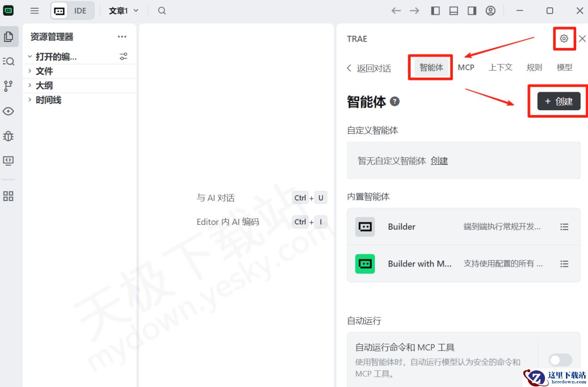Viewport: 588px width, 387px height.
Task: Go forward with the right arrow
Action: [x=415, y=10]
